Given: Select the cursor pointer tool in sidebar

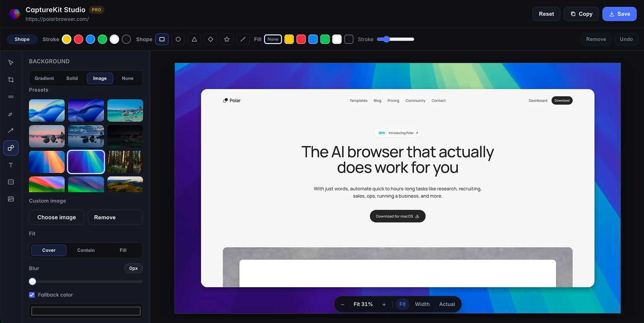Looking at the screenshot, I should 11,63.
